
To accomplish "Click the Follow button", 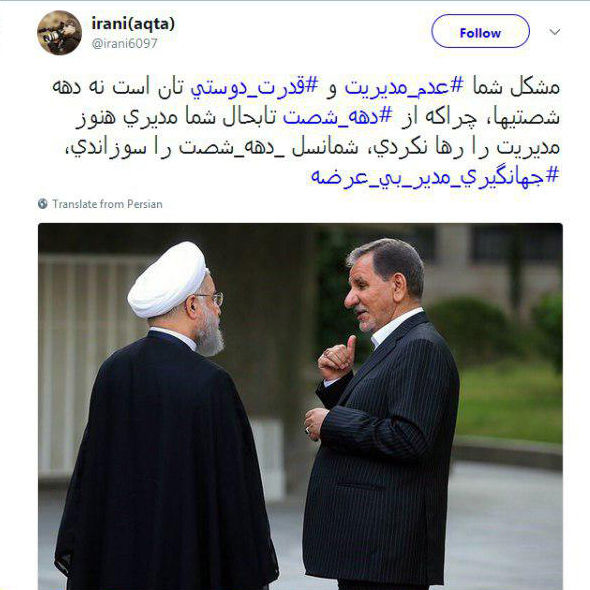I will [480, 32].
